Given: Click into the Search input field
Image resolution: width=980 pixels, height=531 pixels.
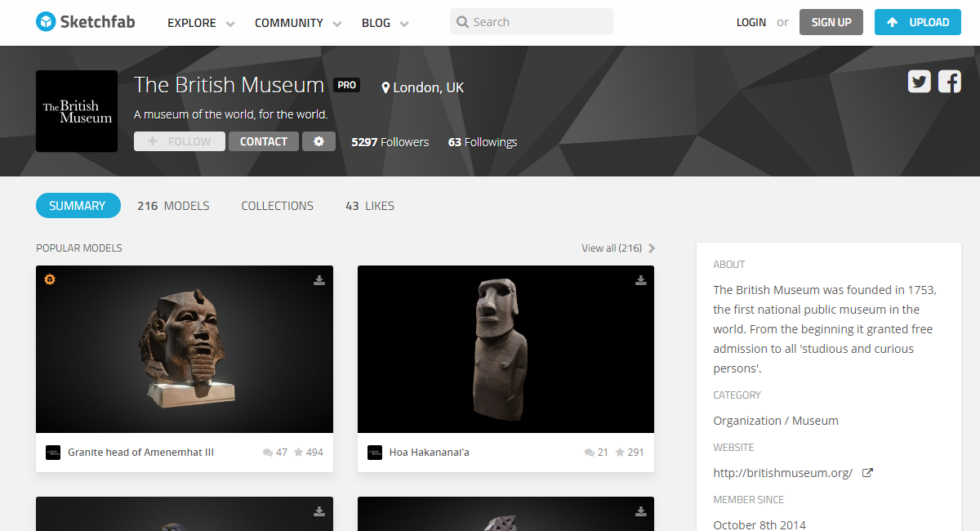Looking at the screenshot, I should coord(532,22).
